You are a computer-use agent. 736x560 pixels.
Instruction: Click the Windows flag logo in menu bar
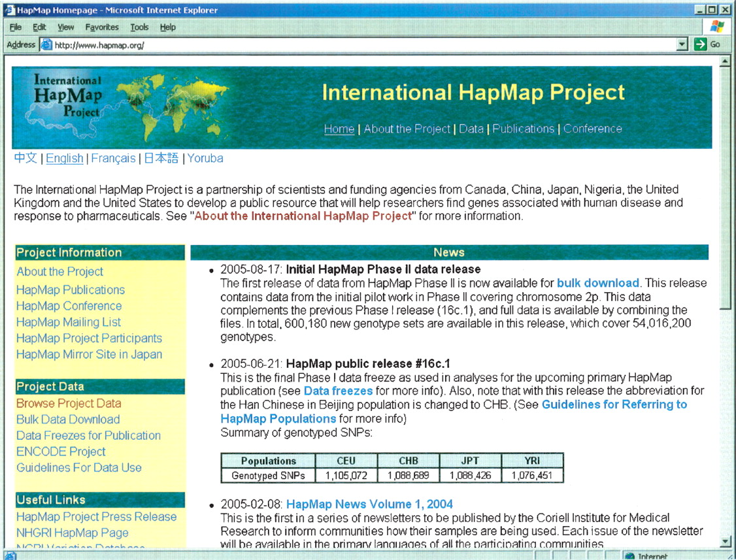click(x=717, y=27)
